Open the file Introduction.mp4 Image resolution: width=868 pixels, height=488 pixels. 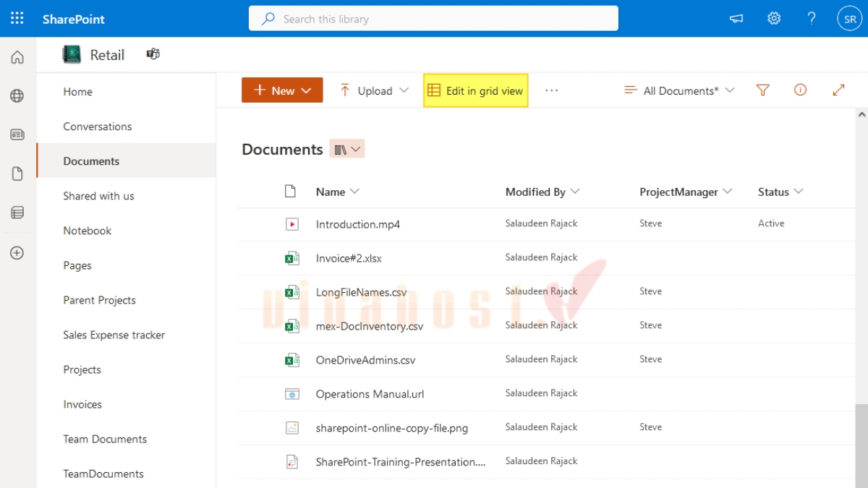point(358,224)
